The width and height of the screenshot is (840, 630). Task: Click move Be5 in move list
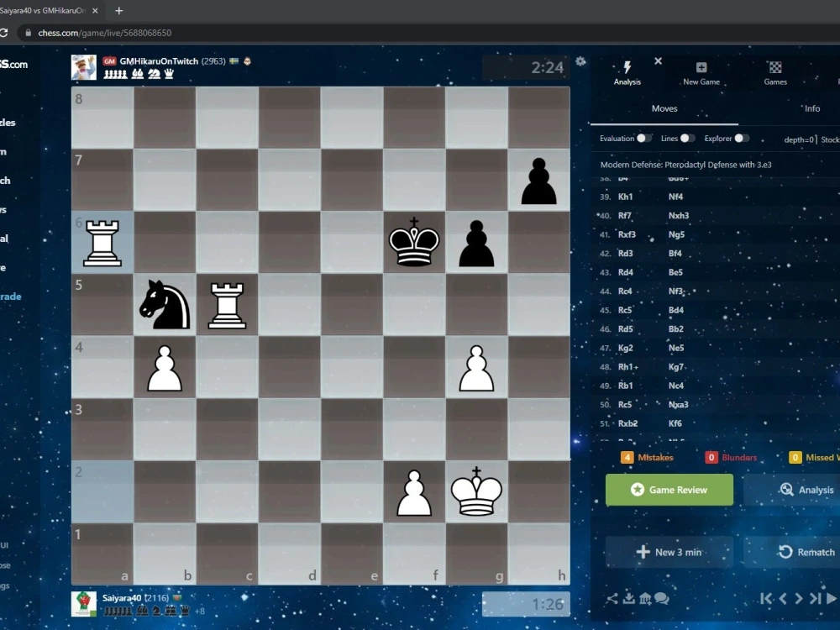[x=675, y=272]
